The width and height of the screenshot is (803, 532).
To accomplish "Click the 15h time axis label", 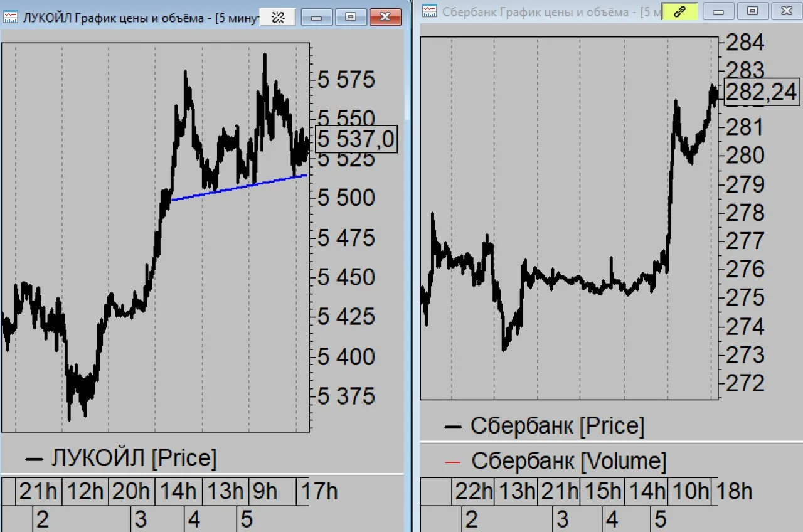I will pos(602,491).
